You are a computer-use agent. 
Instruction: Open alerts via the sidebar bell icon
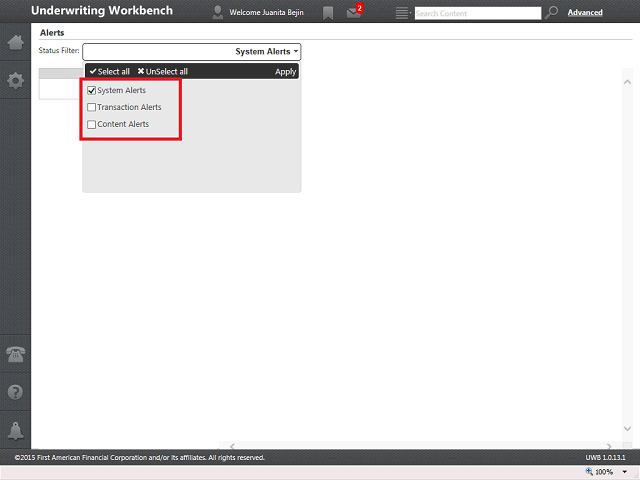[16, 431]
